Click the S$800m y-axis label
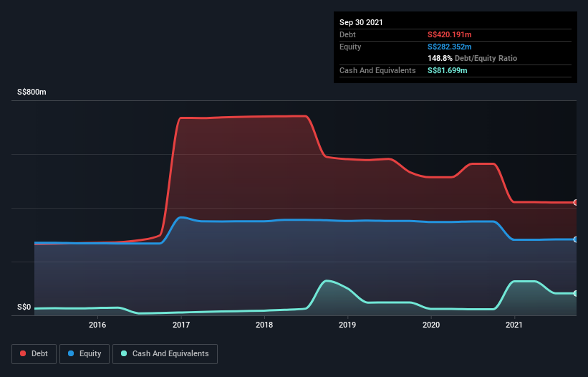The width and height of the screenshot is (588, 377). point(32,92)
